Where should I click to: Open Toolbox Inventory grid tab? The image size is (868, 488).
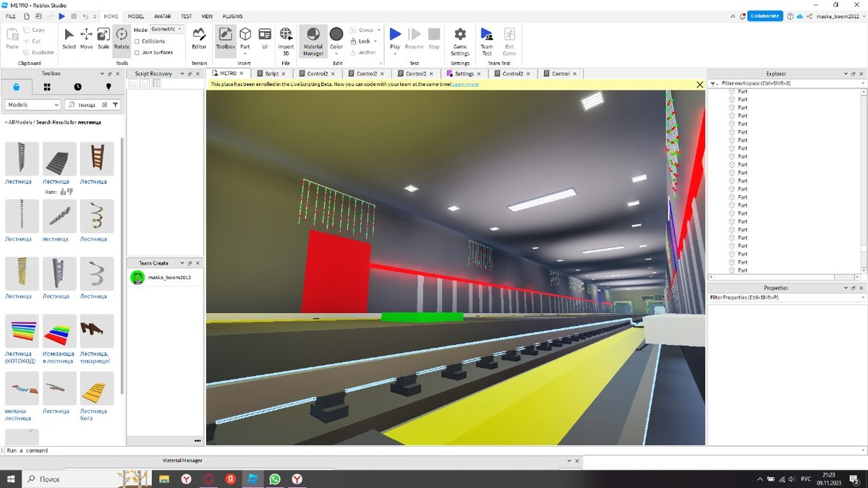click(x=47, y=87)
